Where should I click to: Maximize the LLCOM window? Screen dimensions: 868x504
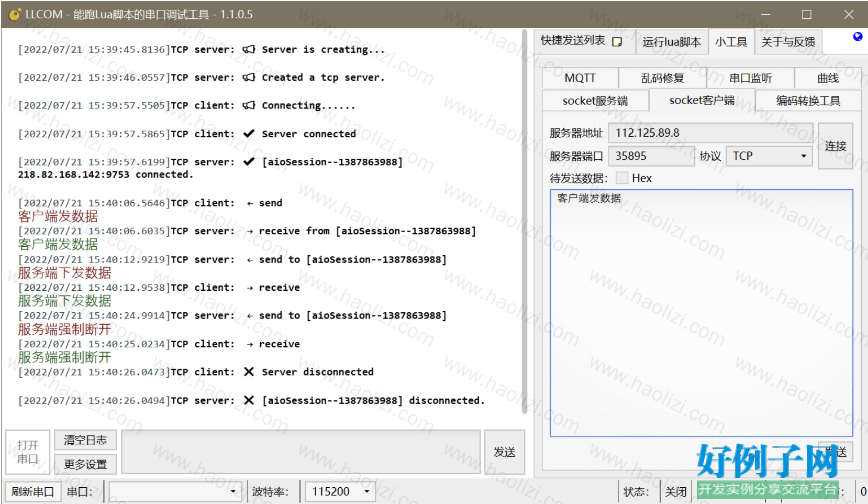coord(807,14)
